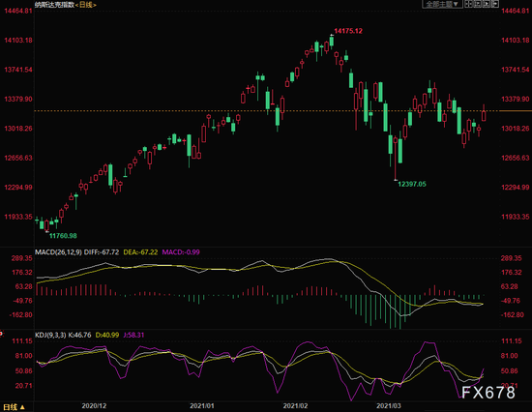Click the DIFF:-67.72 value

tap(102, 252)
